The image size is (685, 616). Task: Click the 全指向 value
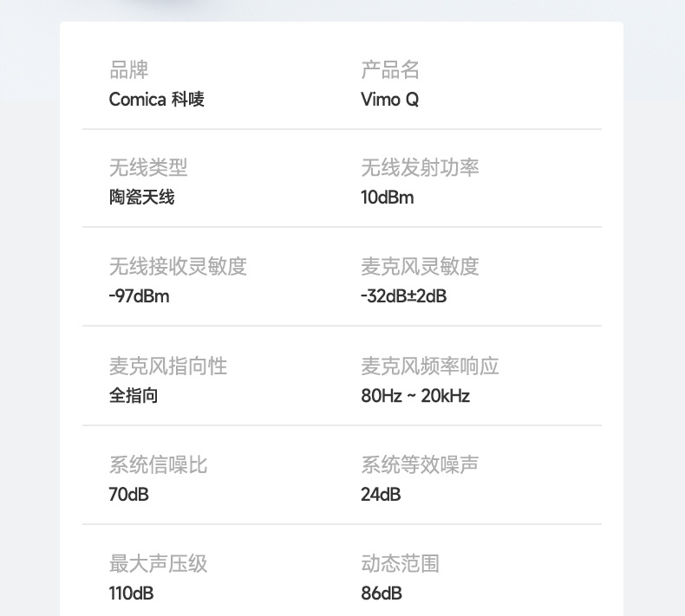[x=134, y=396]
